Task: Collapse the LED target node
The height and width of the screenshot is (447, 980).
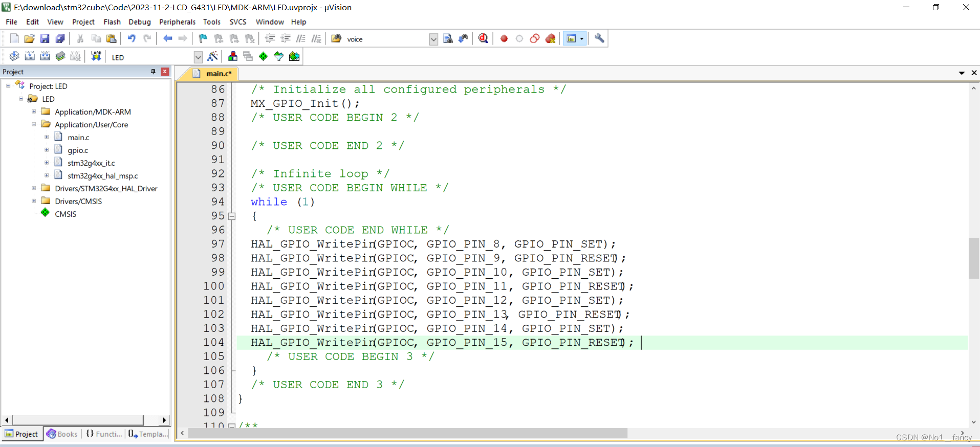Action: (21, 99)
